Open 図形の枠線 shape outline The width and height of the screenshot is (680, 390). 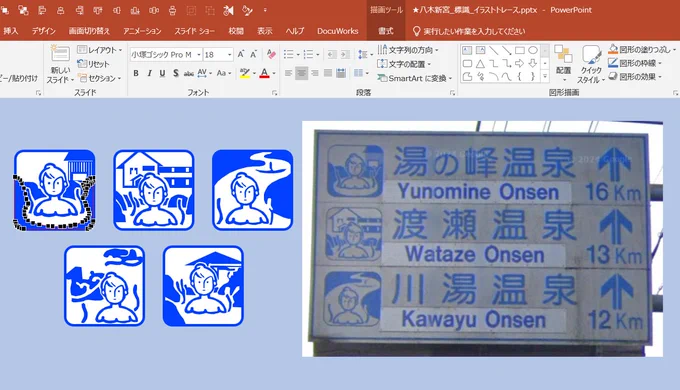(635, 63)
